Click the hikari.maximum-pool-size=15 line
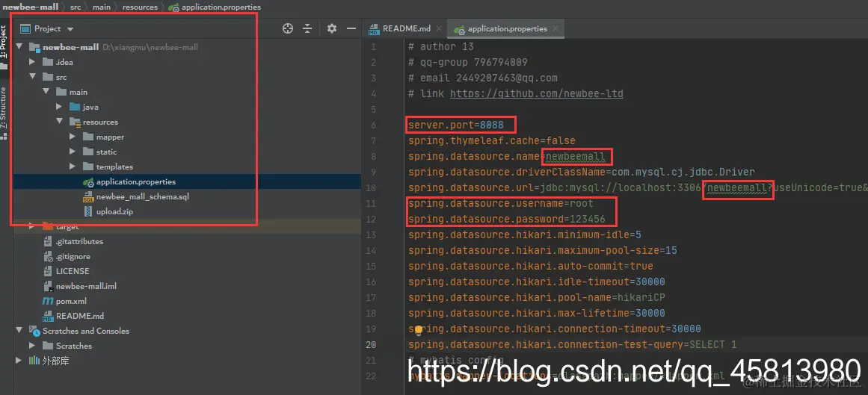This screenshot has height=395, width=868. [543, 251]
